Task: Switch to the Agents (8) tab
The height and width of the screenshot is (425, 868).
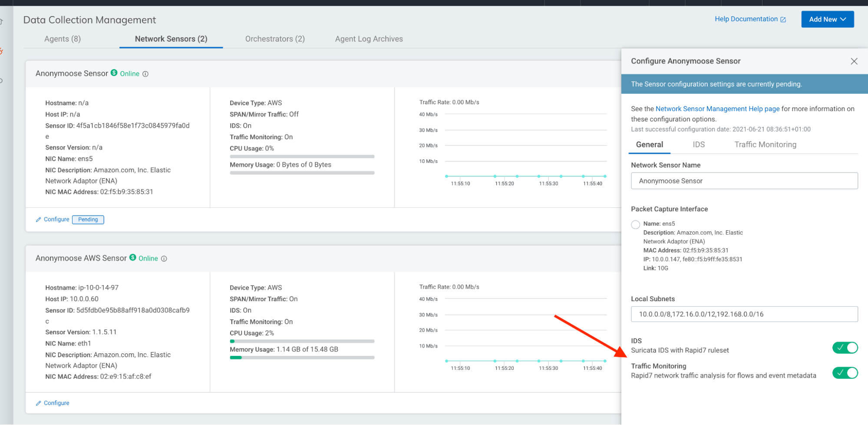Action: (63, 39)
